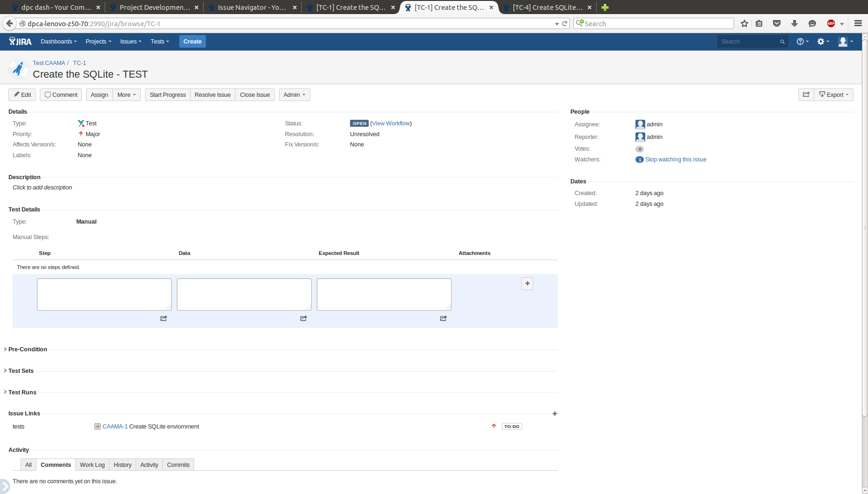
Task: Select the Comments tab
Action: [56, 465]
